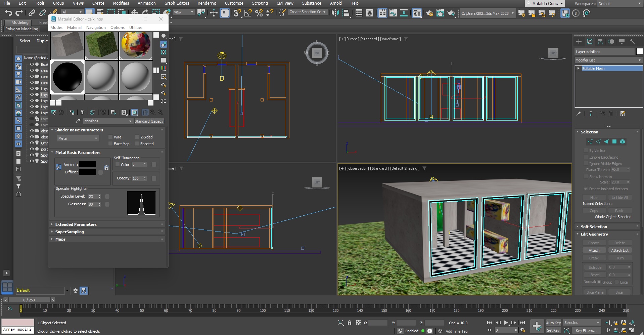Open the Render Setup teapot icon

point(429,13)
